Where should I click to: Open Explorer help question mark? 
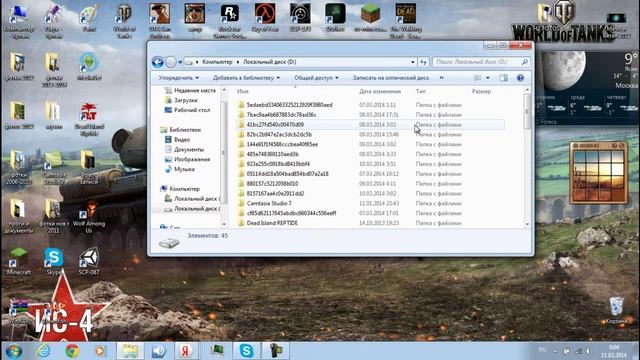pyautogui.click(x=520, y=78)
